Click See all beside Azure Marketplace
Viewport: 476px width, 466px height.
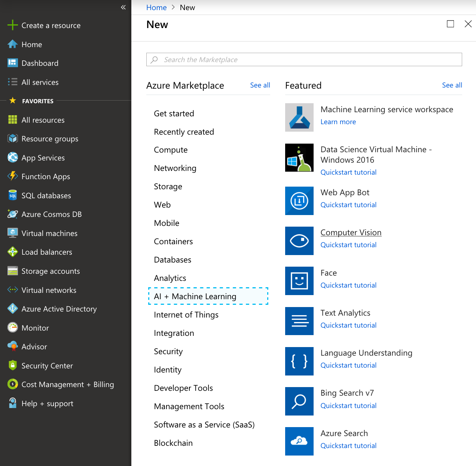pyautogui.click(x=260, y=85)
